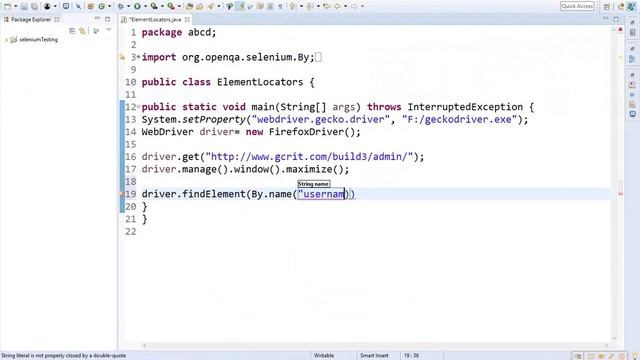Toggle word wrap in the editor
640x360 pixels.
pos(260,7)
